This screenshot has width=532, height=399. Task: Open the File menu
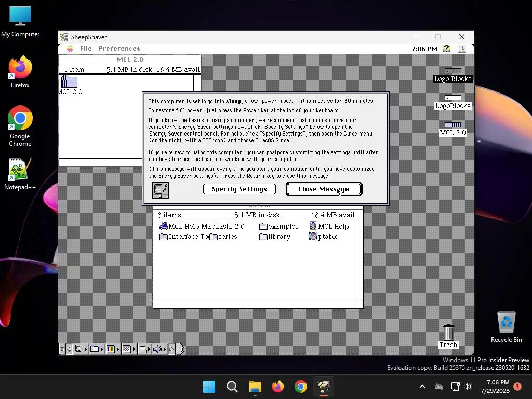(x=86, y=48)
